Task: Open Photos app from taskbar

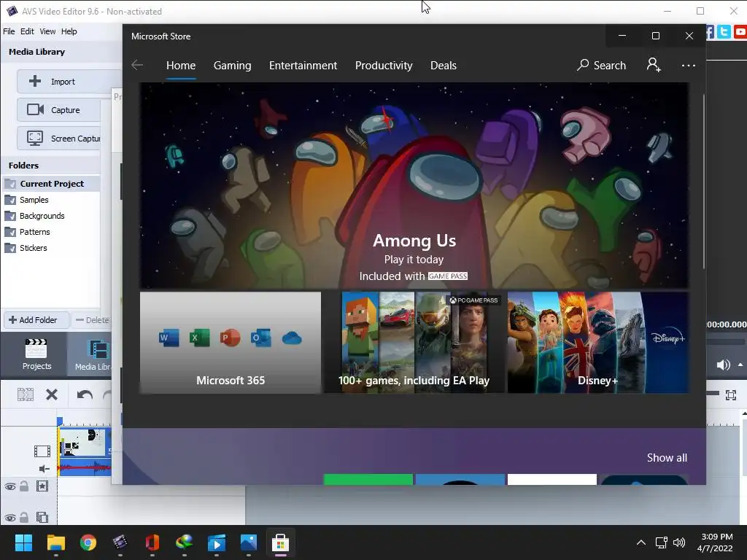Action: [249, 542]
